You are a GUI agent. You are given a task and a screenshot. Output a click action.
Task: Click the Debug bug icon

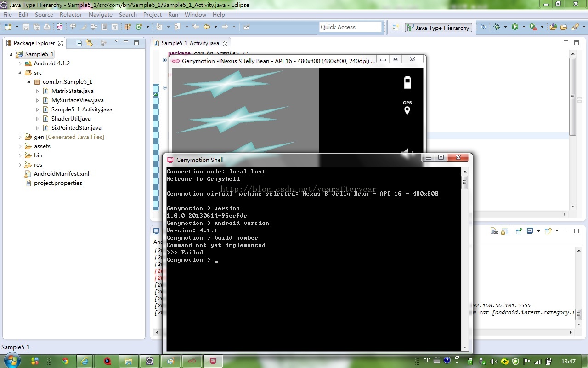tap(497, 27)
